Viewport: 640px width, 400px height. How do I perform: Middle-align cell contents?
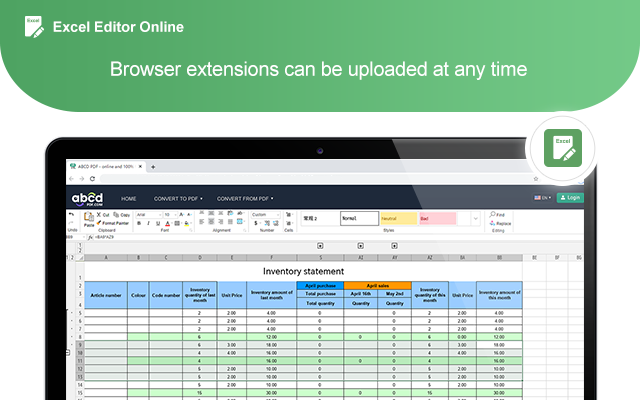click(211, 213)
